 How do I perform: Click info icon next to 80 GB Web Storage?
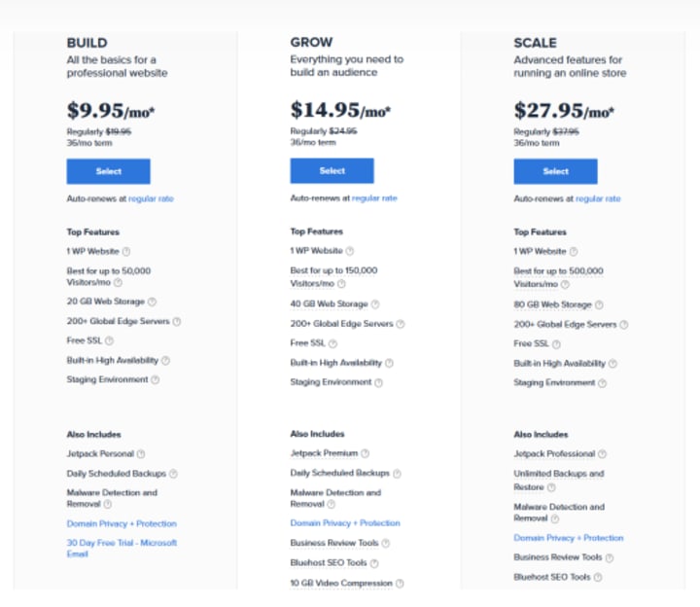[599, 305]
